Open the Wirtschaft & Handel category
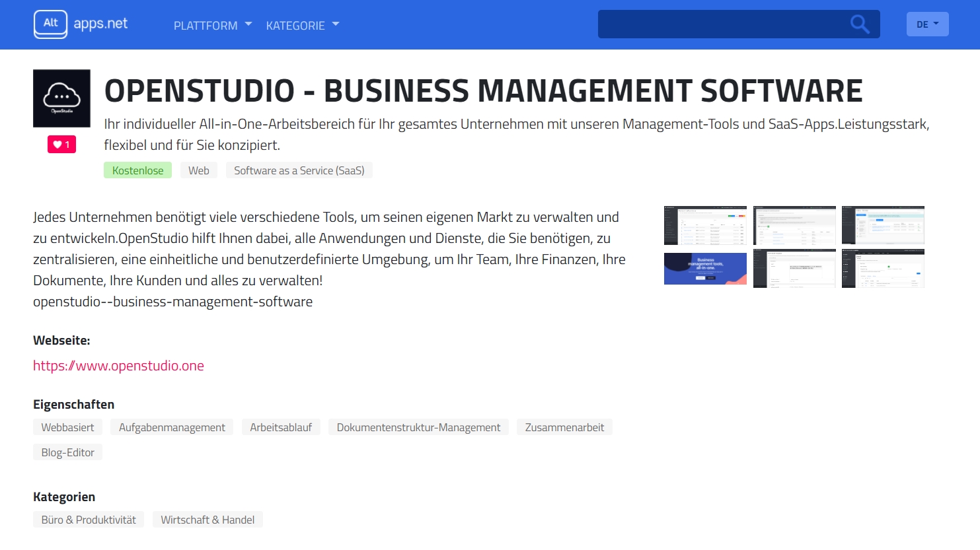The width and height of the screenshot is (980, 550). click(x=207, y=520)
